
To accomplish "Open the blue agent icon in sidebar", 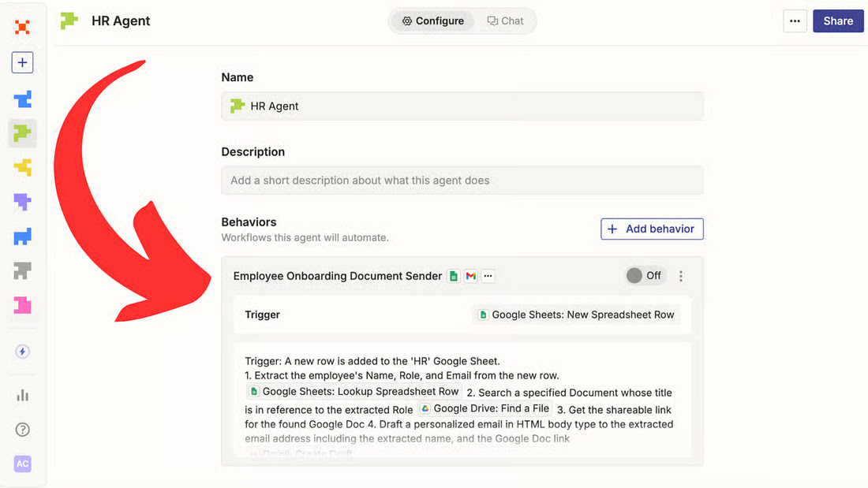I will point(22,99).
